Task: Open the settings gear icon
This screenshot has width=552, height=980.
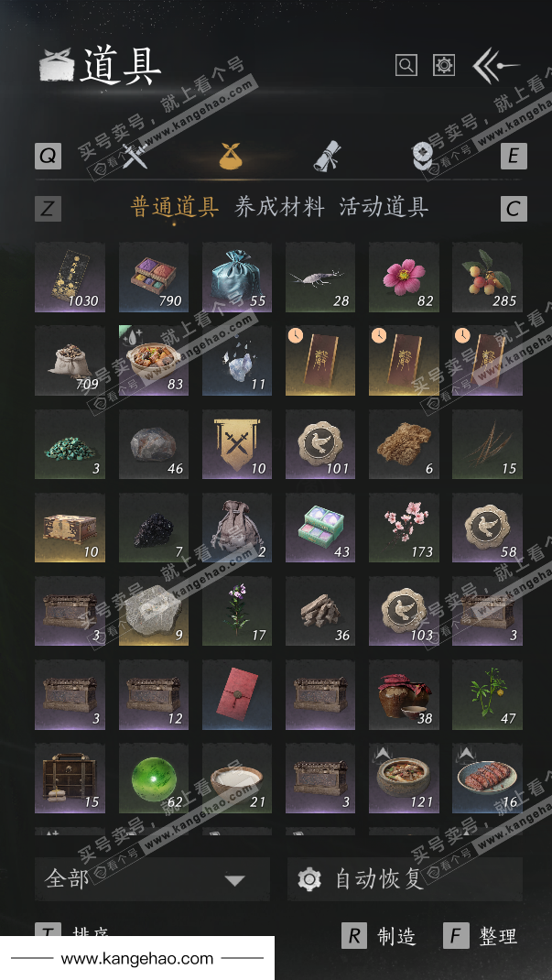Action: click(443, 65)
